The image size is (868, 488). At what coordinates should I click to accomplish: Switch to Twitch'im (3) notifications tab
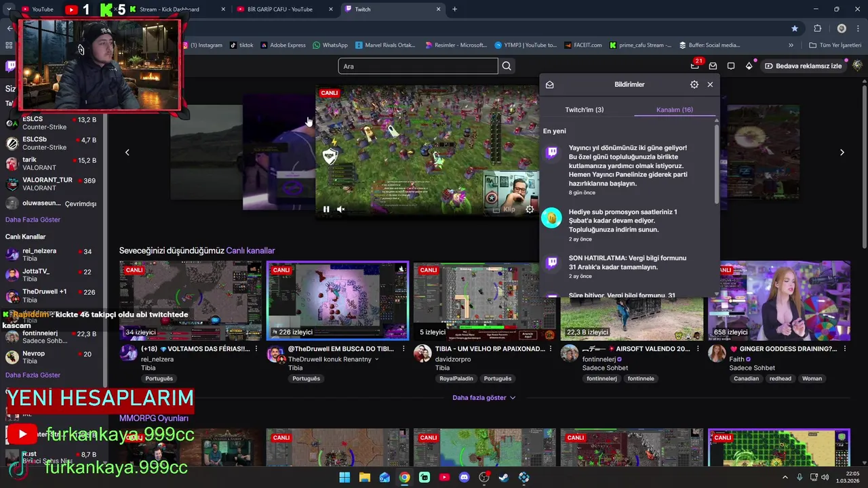coord(585,110)
